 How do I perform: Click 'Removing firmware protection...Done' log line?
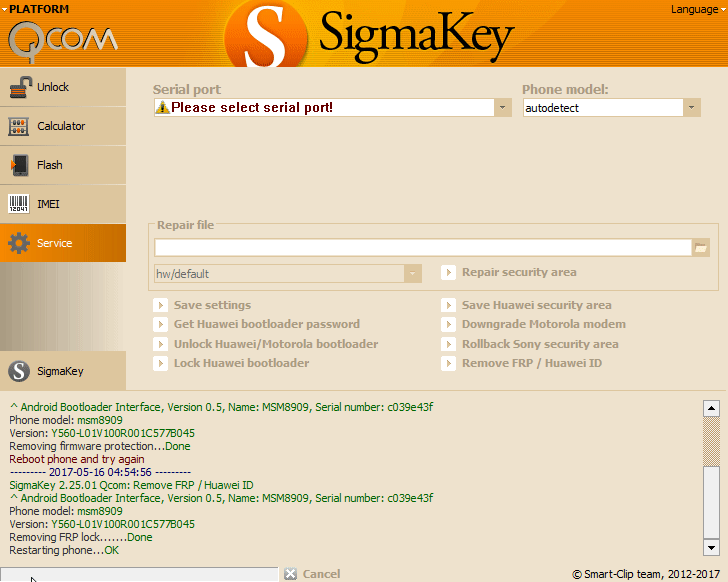point(100,446)
